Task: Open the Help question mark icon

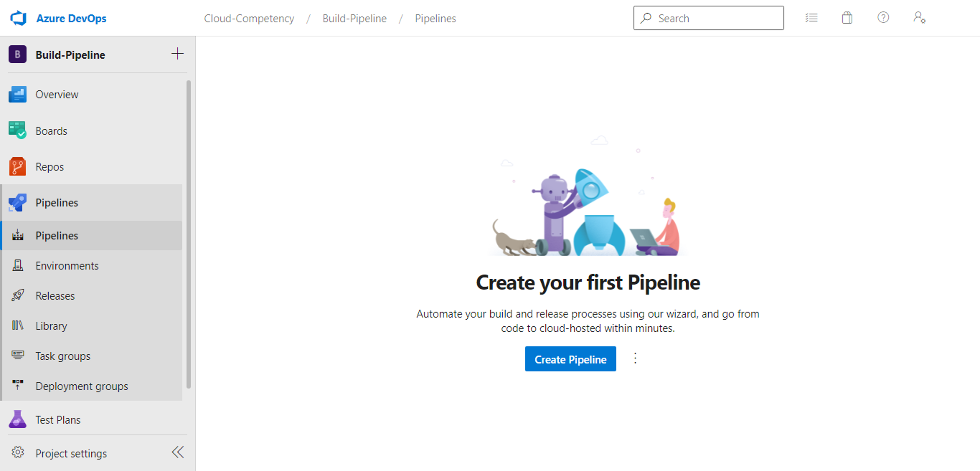Action: point(883,18)
